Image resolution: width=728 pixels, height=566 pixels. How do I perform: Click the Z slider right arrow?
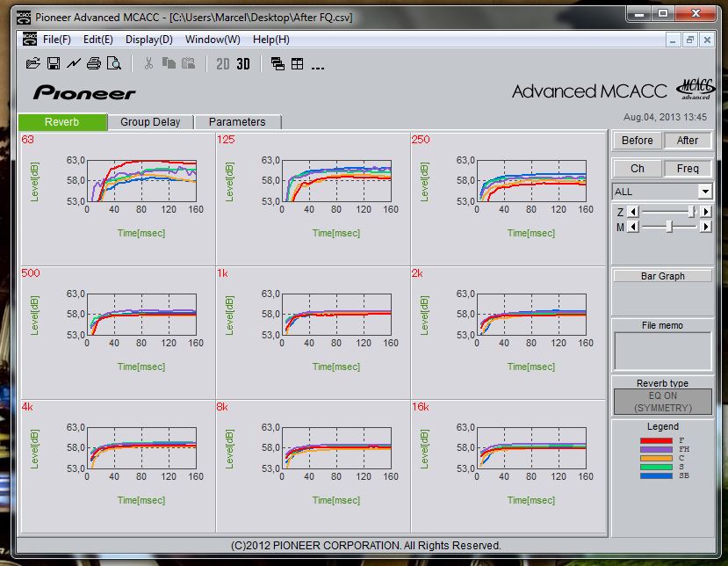pyautogui.click(x=706, y=212)
